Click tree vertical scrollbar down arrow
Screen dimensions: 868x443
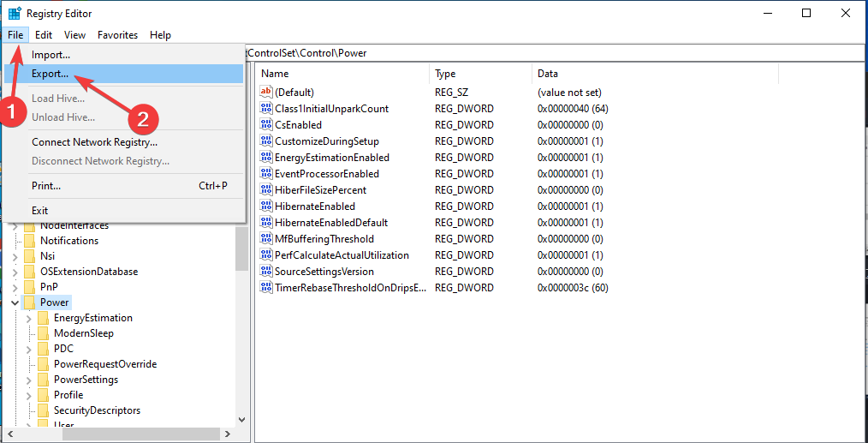click(241, 420)
